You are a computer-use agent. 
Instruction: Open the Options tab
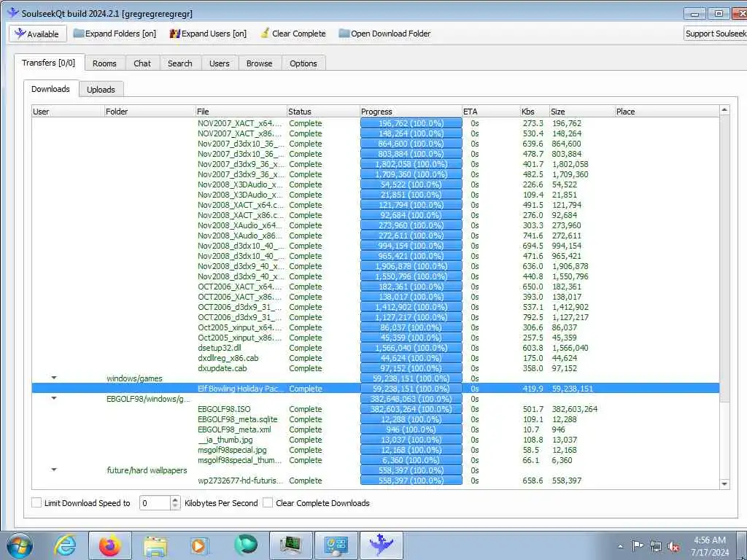pos(303,63)
